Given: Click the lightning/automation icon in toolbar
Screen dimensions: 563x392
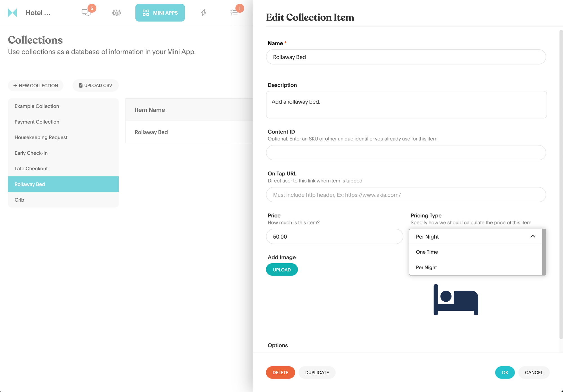Looking at the screenshot, I should pyautogui.click(x=204, y=13).
